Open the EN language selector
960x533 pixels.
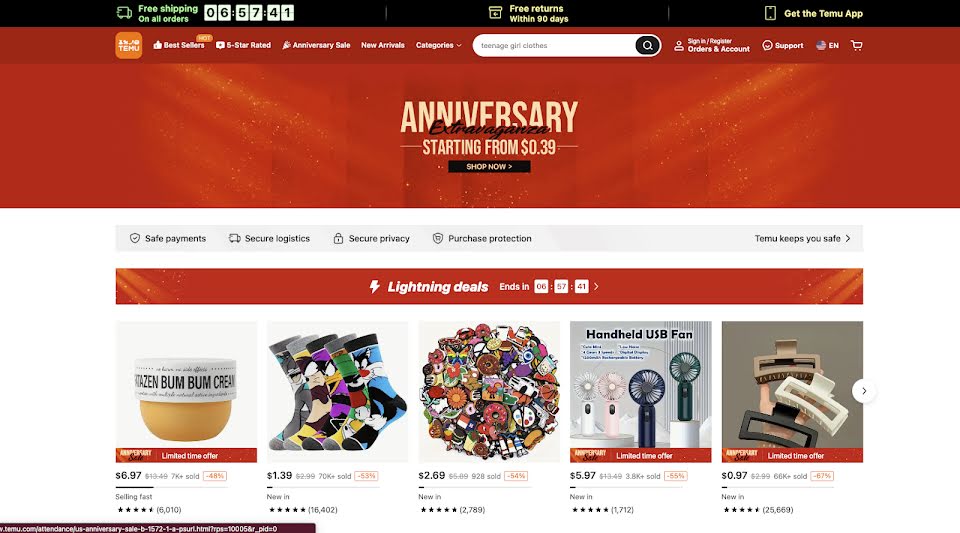pyautogui.click(x=827, y=45)
